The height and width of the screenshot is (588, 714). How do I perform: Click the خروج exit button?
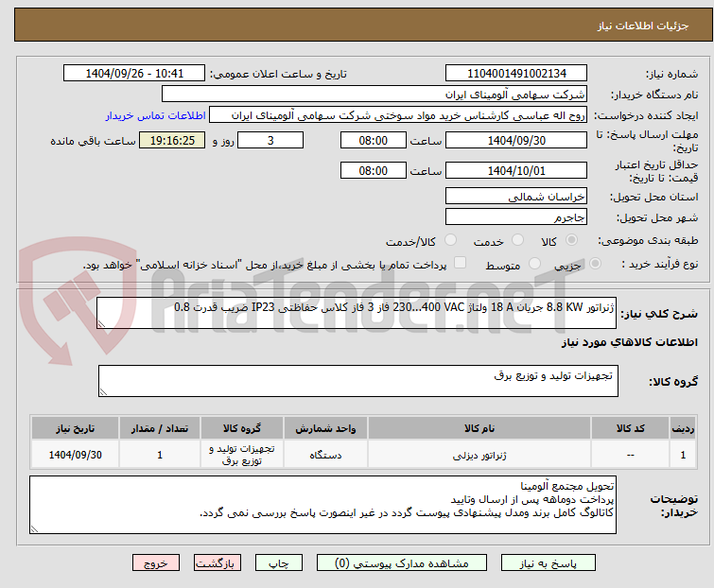(x=156, y=563)
